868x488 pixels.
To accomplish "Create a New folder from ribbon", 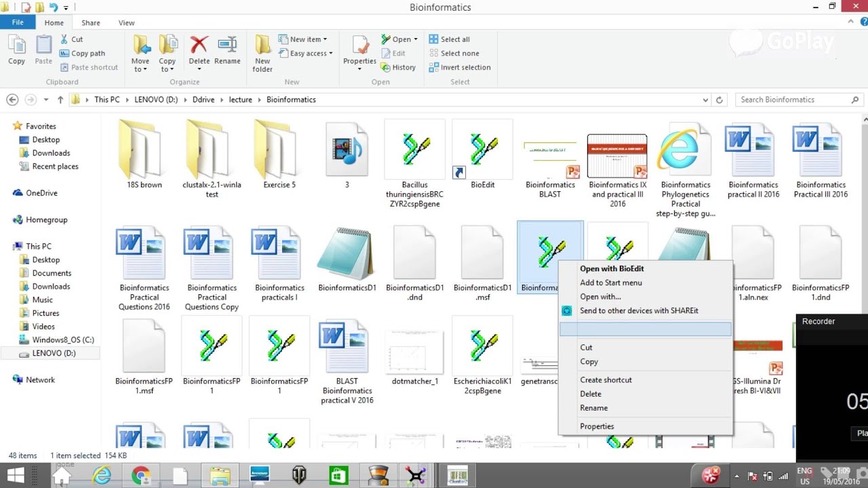I will pos(262,54).
